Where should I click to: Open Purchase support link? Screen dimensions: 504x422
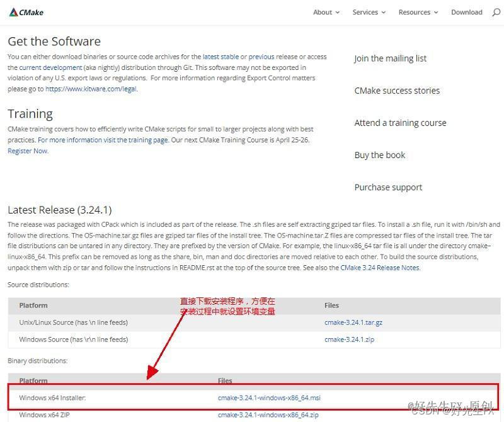coord(388,187)
